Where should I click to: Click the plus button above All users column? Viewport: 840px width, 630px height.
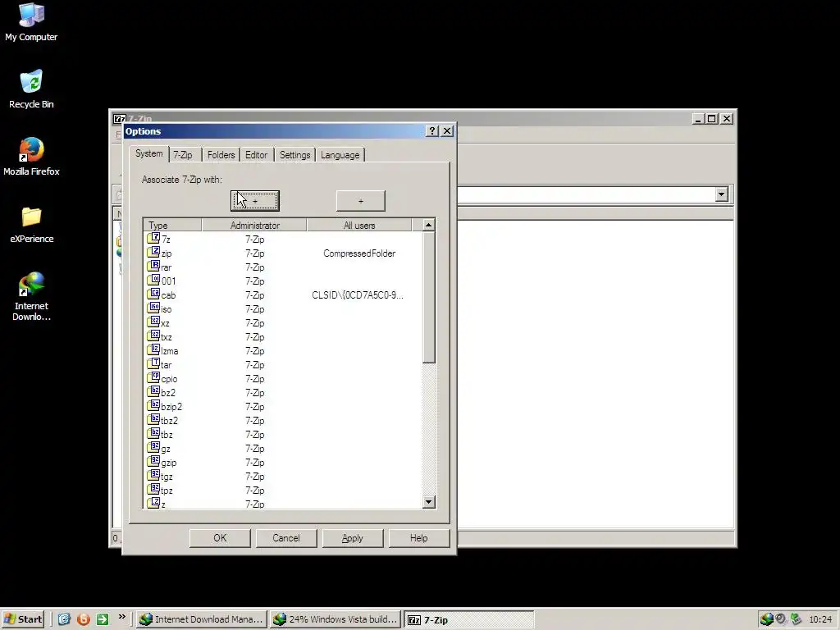coord(361,201)
